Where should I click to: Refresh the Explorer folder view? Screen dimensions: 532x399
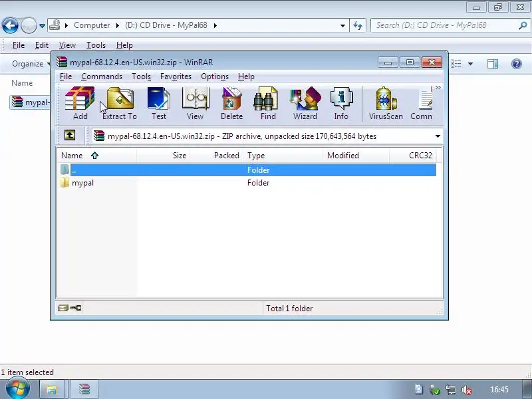click(358, 25)
